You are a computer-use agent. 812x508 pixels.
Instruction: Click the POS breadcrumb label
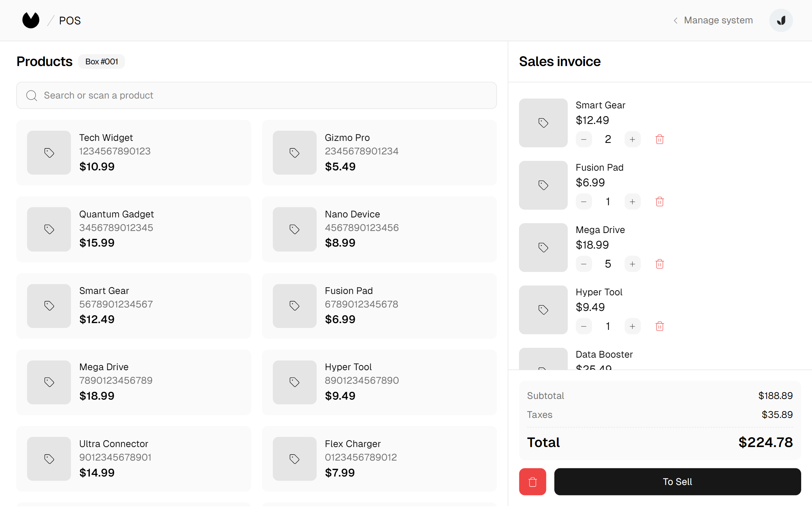pos(70,21)
